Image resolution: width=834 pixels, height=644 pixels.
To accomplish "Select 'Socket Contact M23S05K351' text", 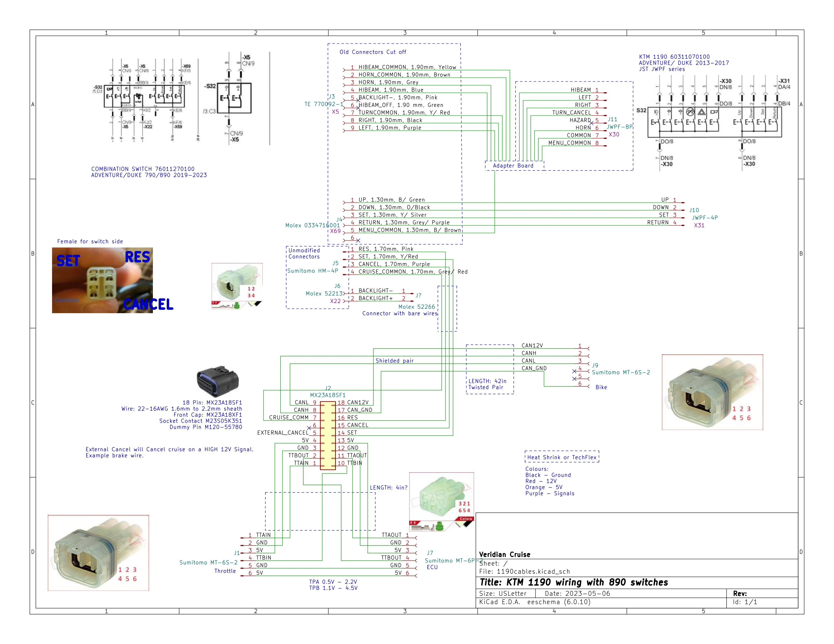I will coord(200,421).
